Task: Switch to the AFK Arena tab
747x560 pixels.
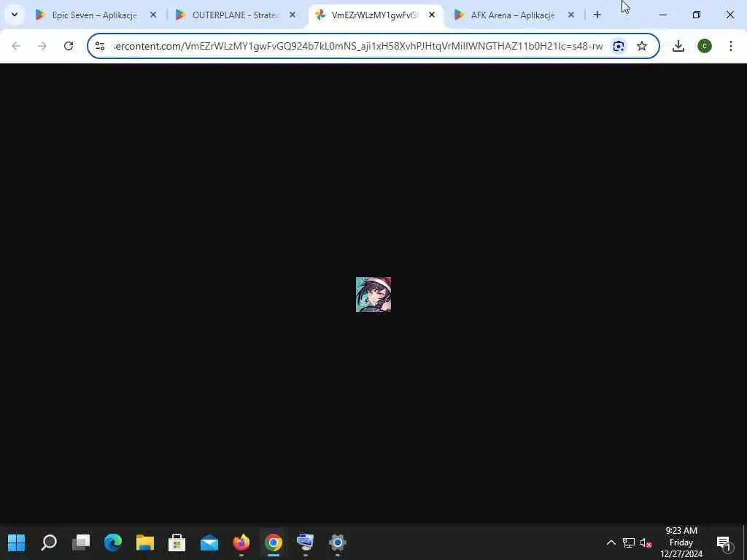Action: 514,15
